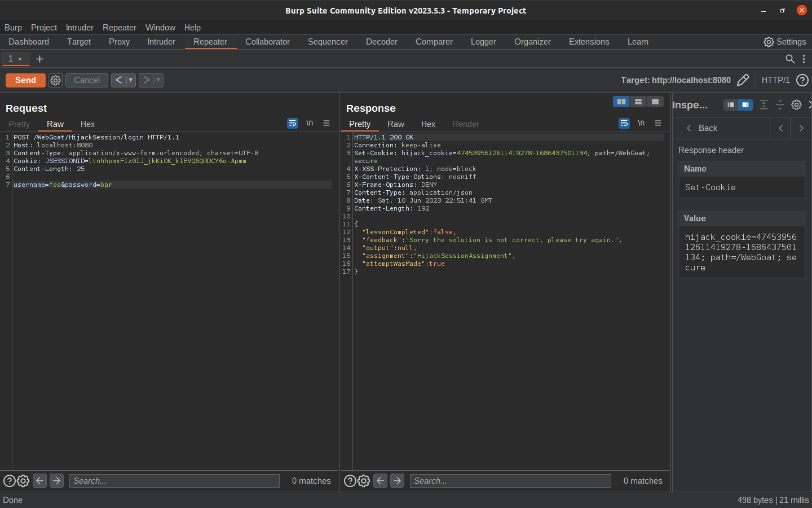
Task: Jump to previous match in Request
Action: (x=39, y=481)
